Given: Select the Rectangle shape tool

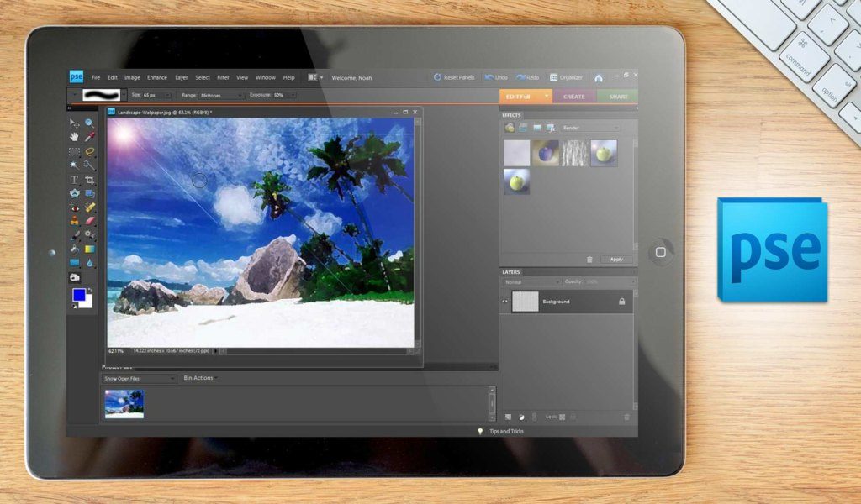Looking at the screenshot, I should point(74,263).
